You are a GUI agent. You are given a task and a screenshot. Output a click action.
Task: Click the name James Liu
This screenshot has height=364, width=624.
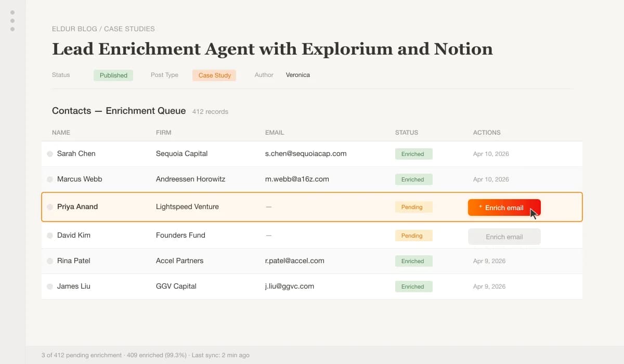tap(73, 286)
